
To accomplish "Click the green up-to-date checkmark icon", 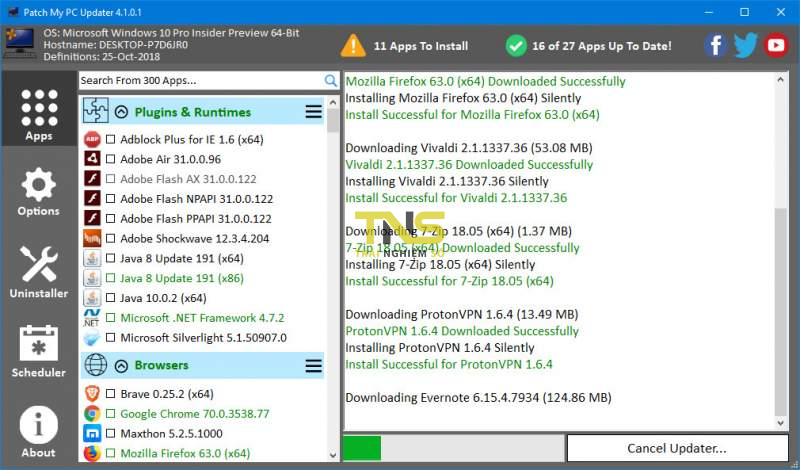I will 516,46.
